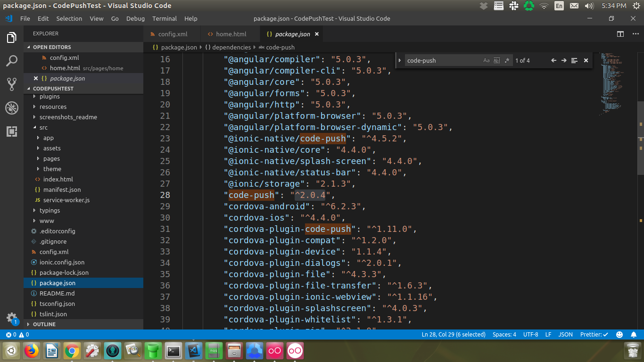
Task: Expand the app folder
Action: [83, 138]
